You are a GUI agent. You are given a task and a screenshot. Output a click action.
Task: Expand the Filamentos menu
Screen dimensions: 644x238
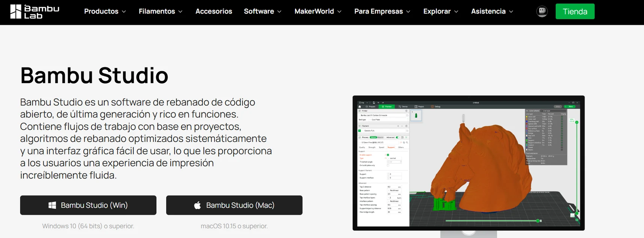(161, 11)
